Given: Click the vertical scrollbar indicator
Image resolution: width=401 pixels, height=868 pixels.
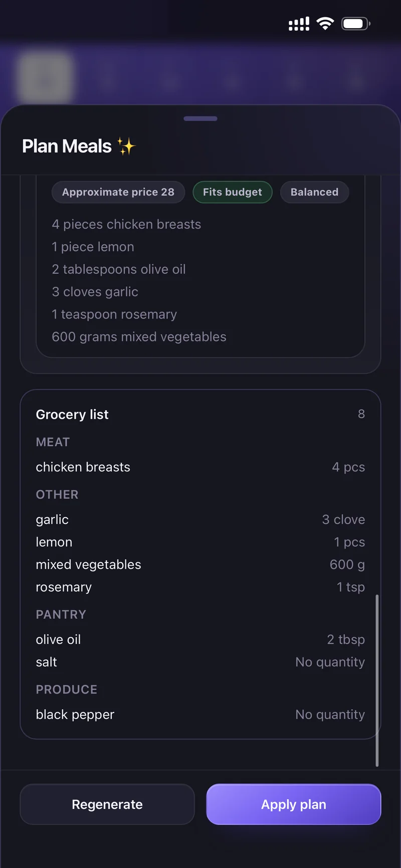Looking at the screenshot, I should click(377, 680).
